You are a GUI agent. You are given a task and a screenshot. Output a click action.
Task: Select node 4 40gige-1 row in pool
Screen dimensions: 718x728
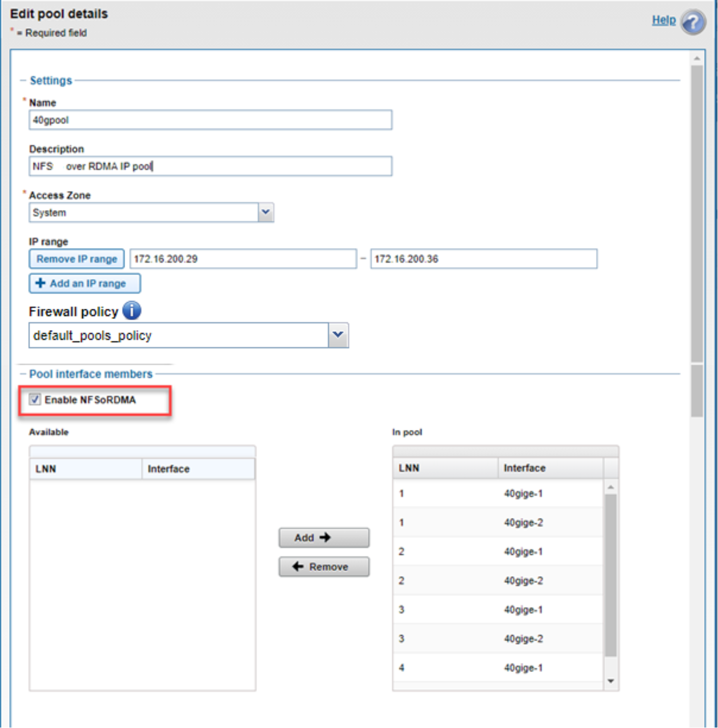point(497,668)
